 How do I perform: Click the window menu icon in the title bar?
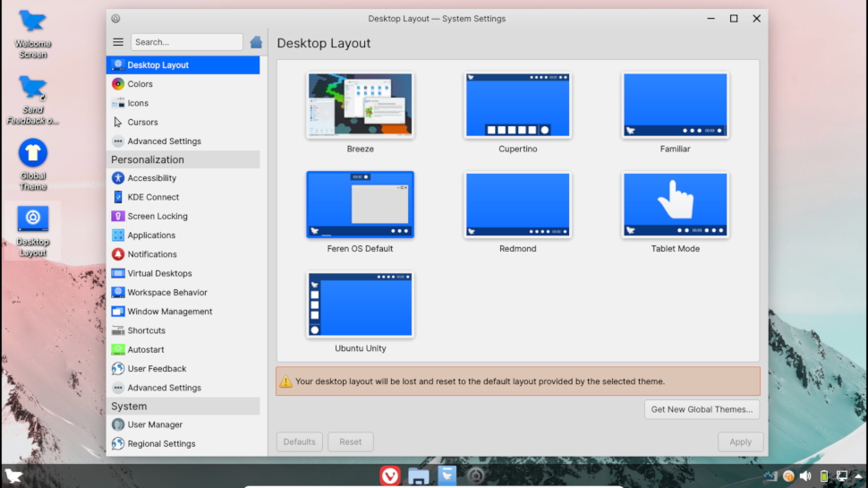[115, 18]
